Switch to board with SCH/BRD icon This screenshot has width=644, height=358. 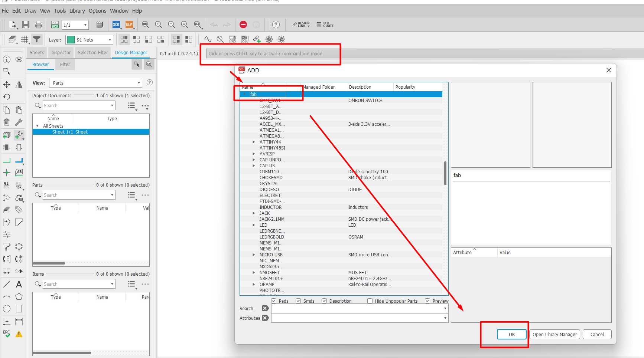[55, 24]
